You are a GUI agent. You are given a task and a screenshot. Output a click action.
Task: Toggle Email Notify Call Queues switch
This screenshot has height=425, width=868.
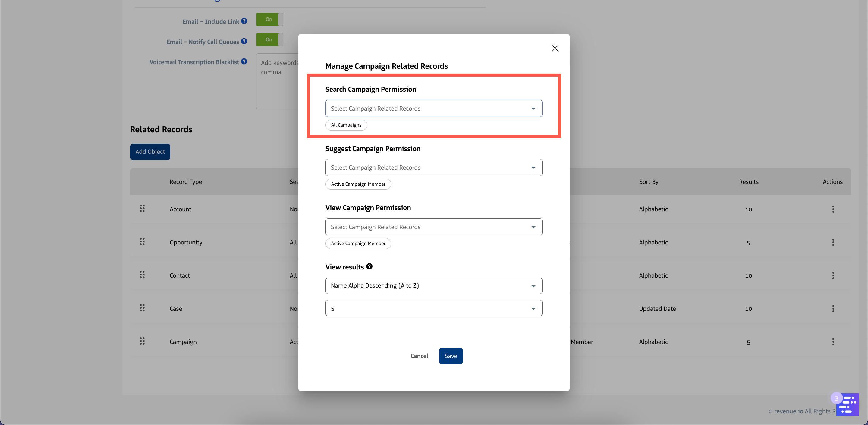pyautogui.click(x=269, y=40)
